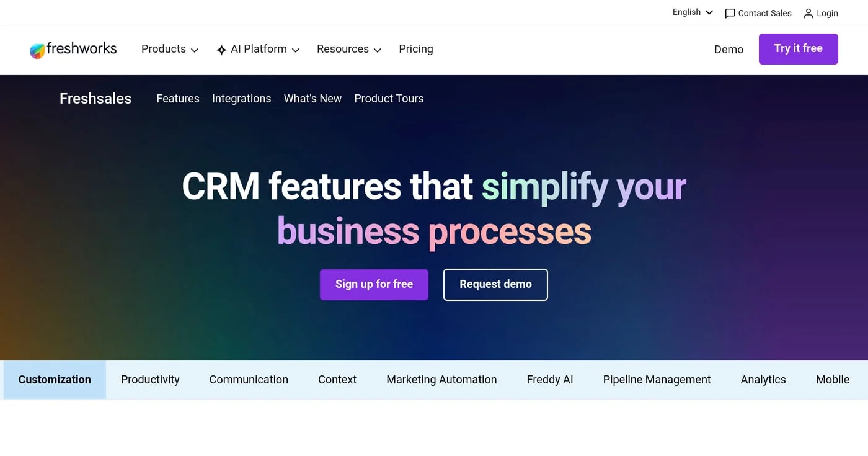Image resolution: width=868 pixels, height=456 pixels.
Task: Click the Demo link in header
Action: click(x=728, y=50)
